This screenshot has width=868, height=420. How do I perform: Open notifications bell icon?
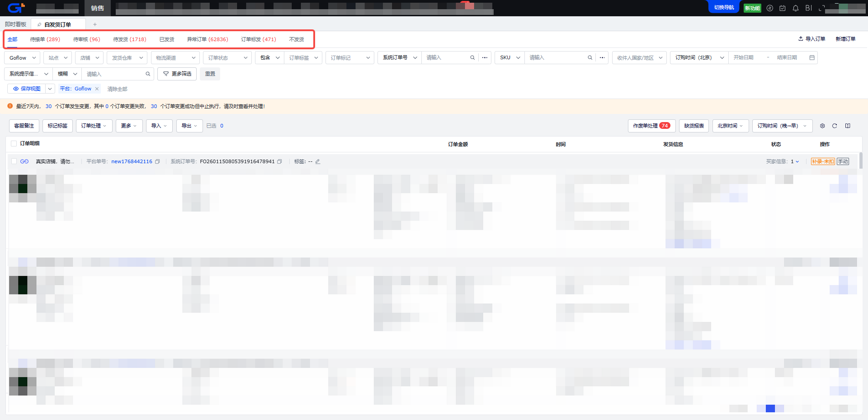coord(796,8)
